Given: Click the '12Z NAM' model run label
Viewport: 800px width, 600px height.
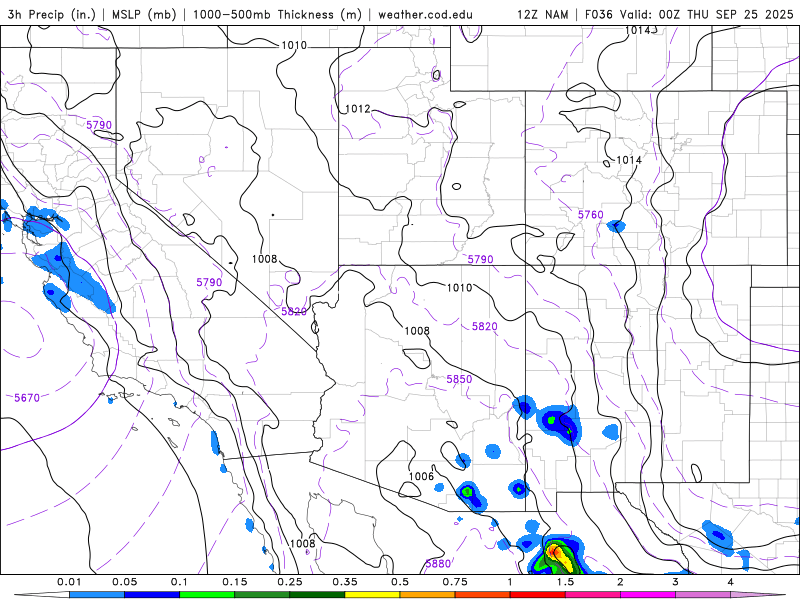Looking at the screenshot, I should pyautogui.click(x=542, y=14).
